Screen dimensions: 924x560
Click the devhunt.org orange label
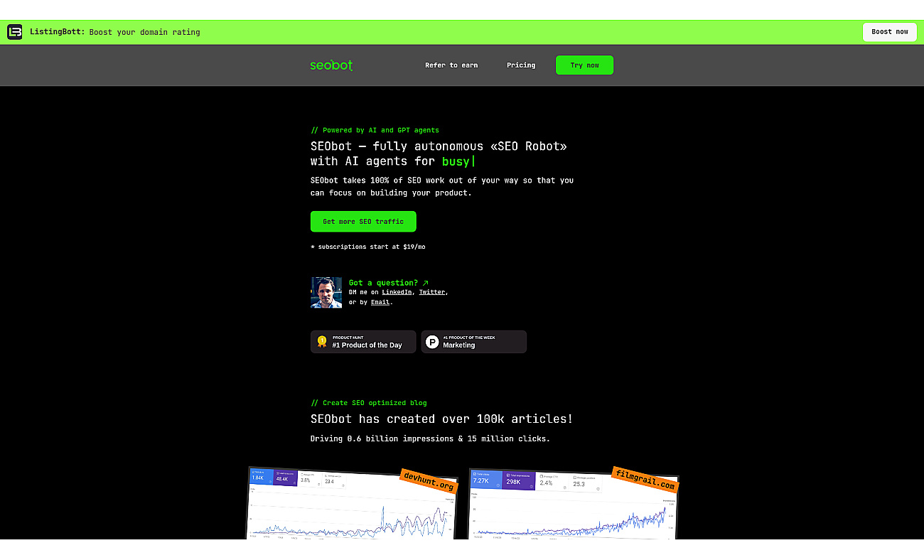pos(428,481)
